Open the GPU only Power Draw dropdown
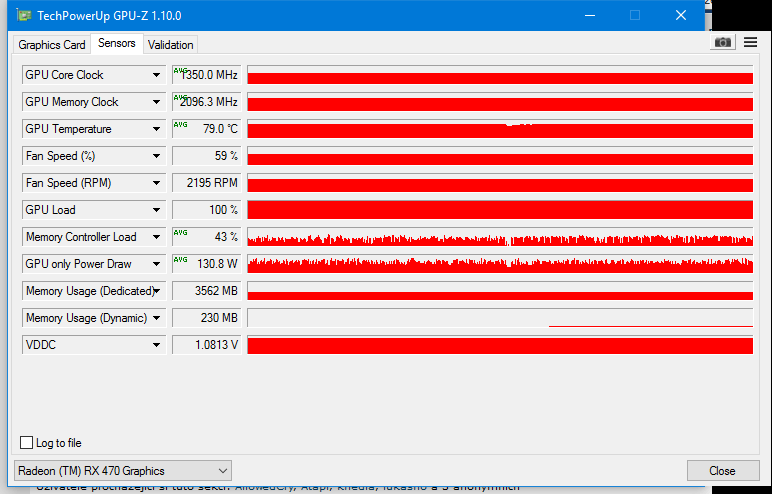 coord(157,264)
